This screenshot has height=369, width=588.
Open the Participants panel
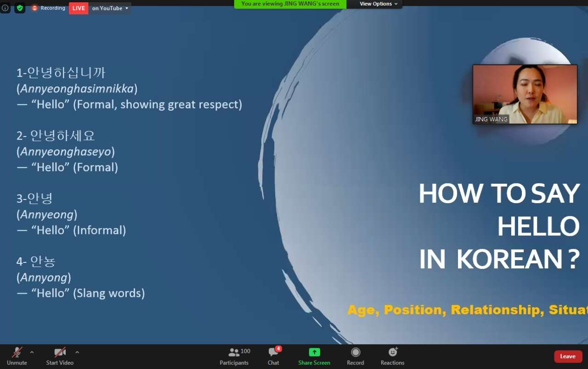tap(234, 356)
